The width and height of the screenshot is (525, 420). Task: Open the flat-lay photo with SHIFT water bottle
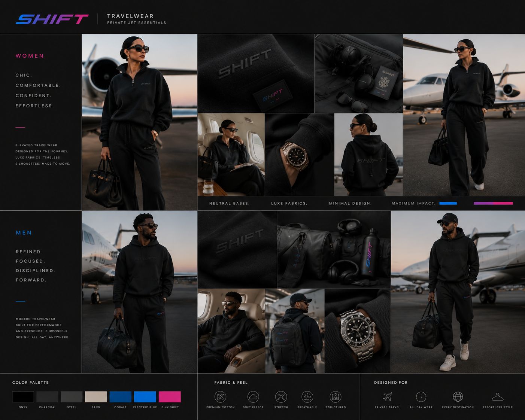coord(334,249)
